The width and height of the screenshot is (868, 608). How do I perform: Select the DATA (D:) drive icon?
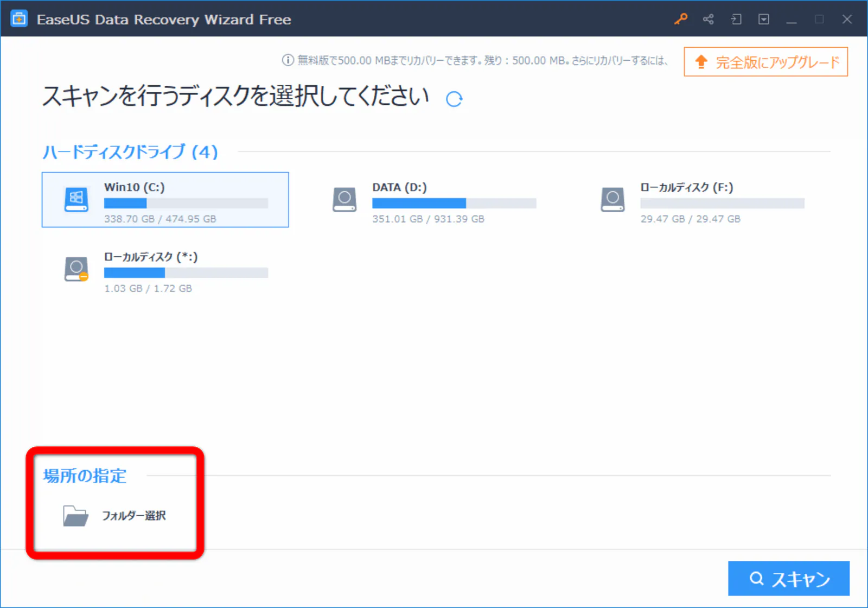(x=344, y=199)
